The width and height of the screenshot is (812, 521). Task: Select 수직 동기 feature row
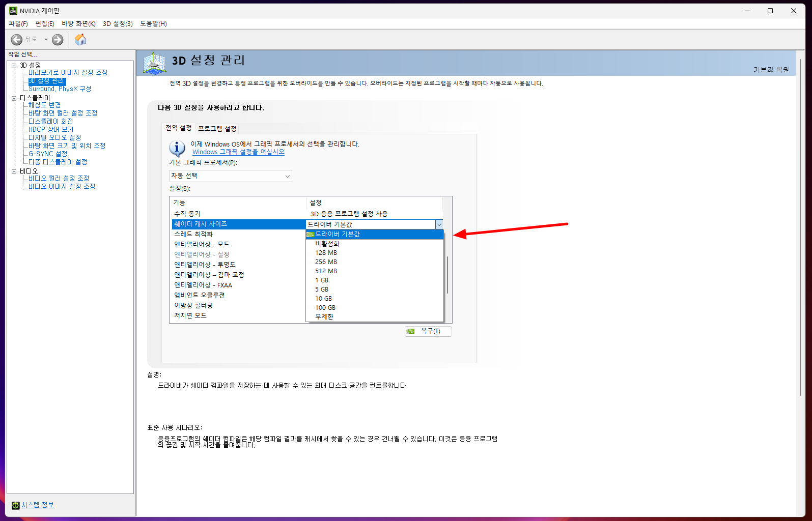tap(307, 214)
